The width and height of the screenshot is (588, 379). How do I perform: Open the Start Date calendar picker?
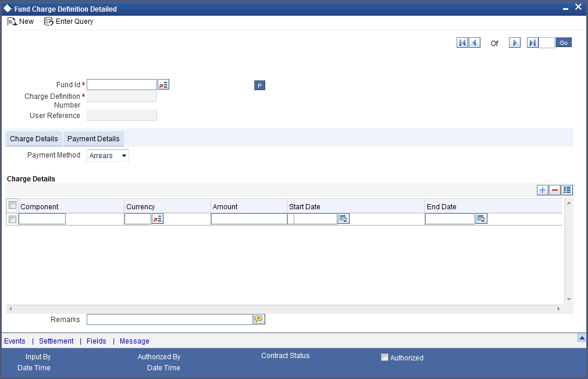pos(344,219)
